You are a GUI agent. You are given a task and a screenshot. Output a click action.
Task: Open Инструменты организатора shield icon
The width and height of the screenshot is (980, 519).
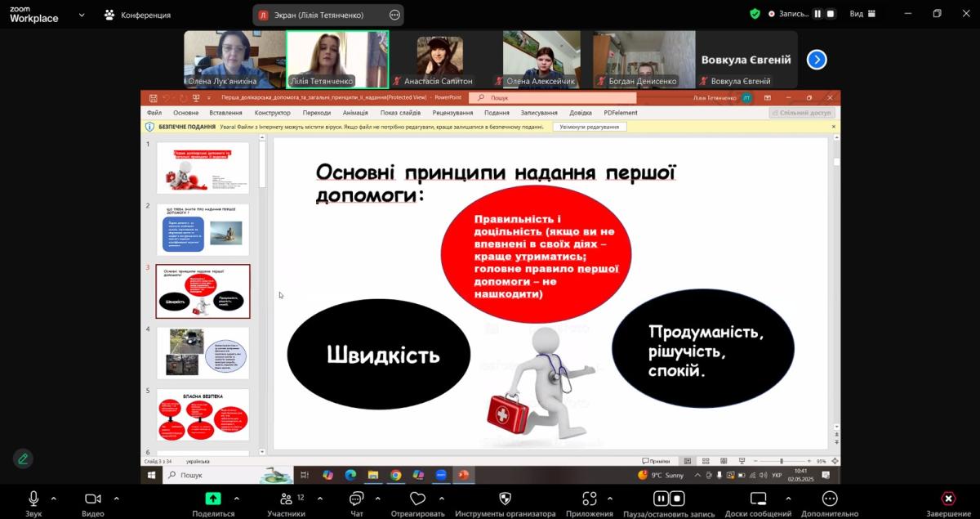pyautogui.click(x=505, y=499)
